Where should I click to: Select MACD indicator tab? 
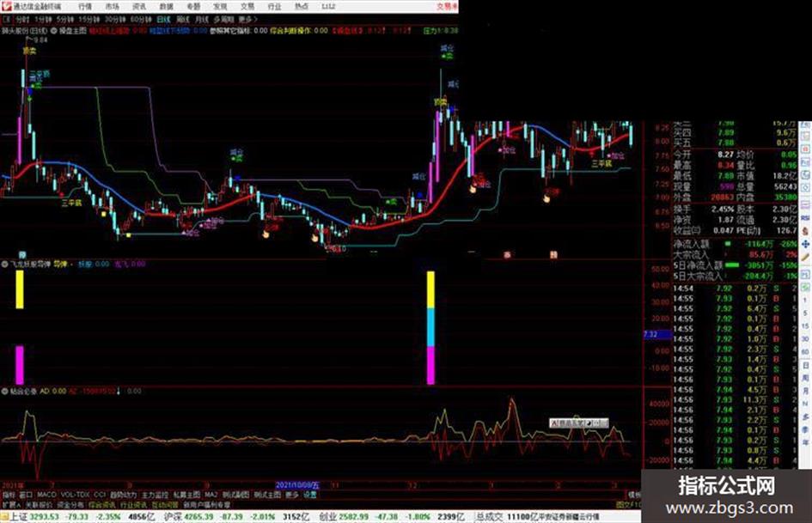(46, 495)
